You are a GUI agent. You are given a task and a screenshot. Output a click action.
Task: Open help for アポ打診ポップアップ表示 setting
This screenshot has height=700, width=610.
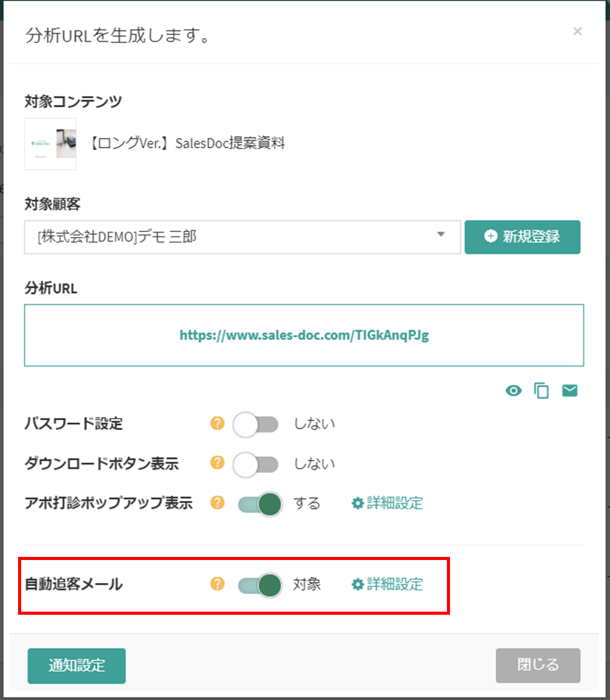pyautogui.click(x=217, y=504)
